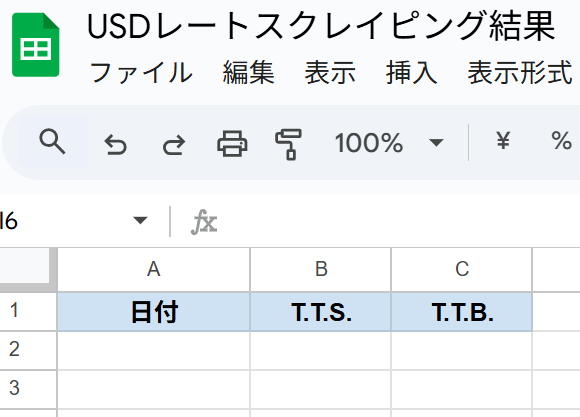Expand the name box dropdown arrow
The image size is (580, 417).
[x=140, y=221]
